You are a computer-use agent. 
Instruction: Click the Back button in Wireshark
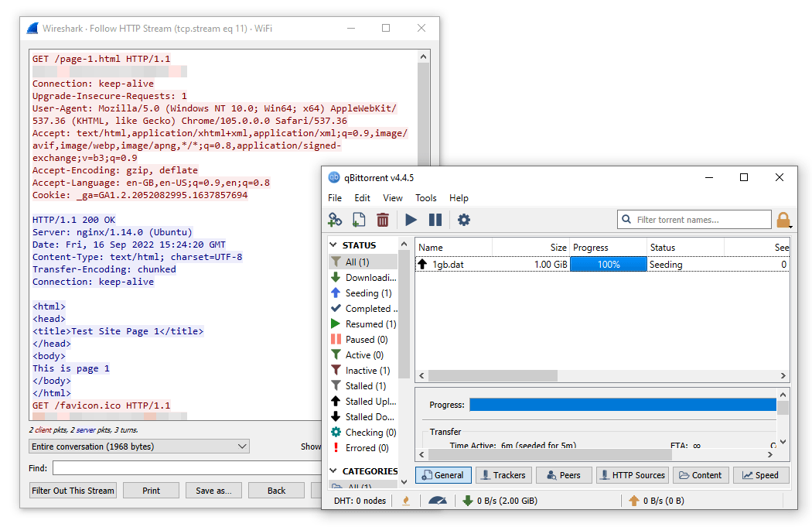coord(277,491)
